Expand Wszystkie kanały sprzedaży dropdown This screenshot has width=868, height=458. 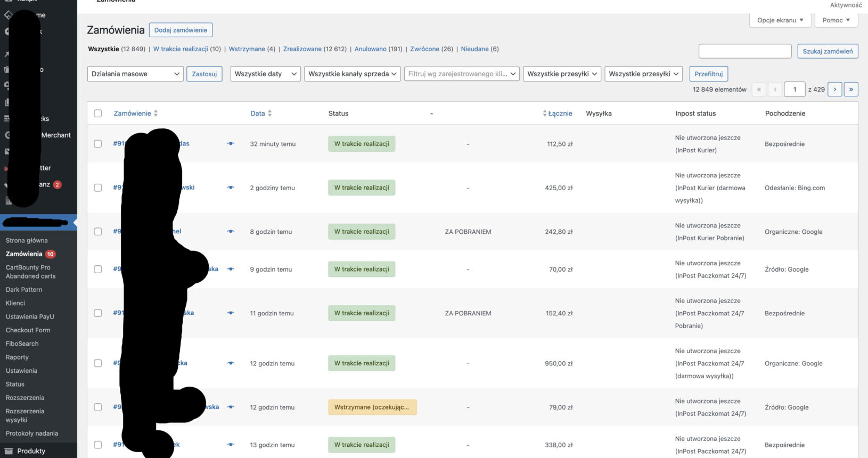click(x=352, y=74)
